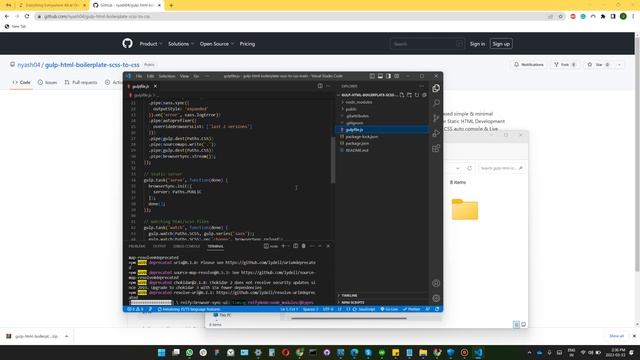Click New File icon in Explorer header
The width and height of the screenshot is (640, 360).
(x=402, y=95)
